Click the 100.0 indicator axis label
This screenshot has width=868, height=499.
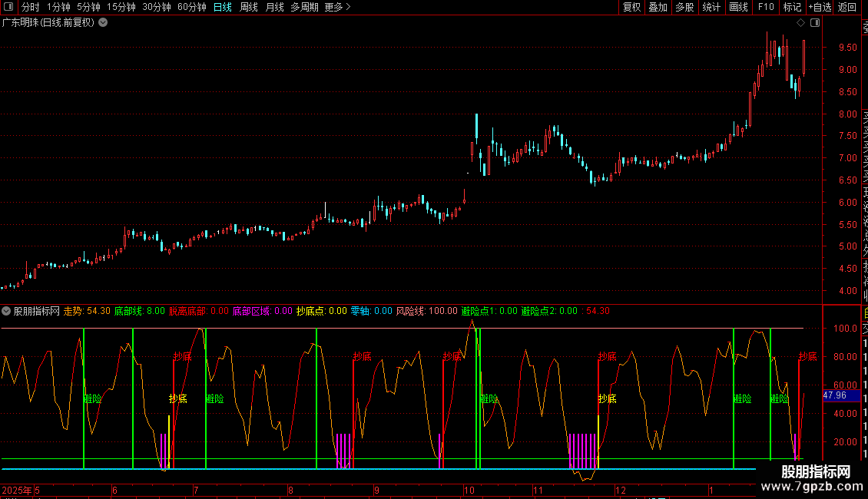coord(846,328)
